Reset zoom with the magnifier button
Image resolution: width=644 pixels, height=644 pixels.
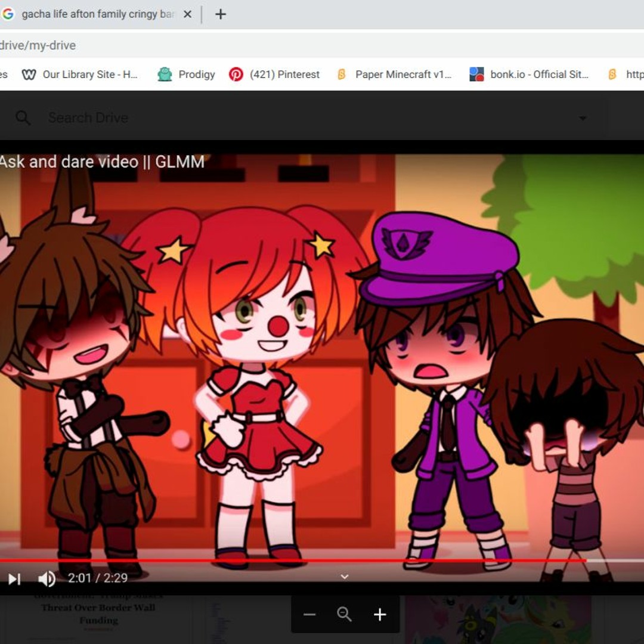point(344,614)
